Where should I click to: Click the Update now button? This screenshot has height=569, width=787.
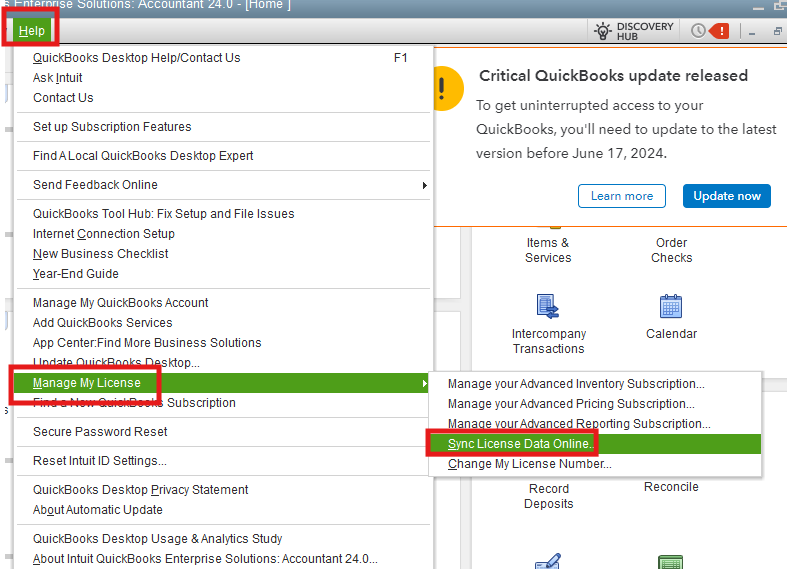[726, 196]
